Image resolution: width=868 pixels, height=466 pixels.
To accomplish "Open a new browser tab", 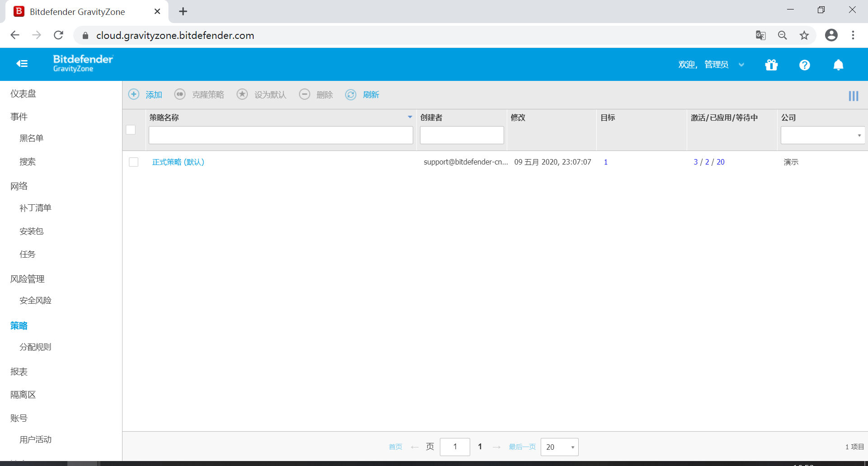I will tap(183, 12).
